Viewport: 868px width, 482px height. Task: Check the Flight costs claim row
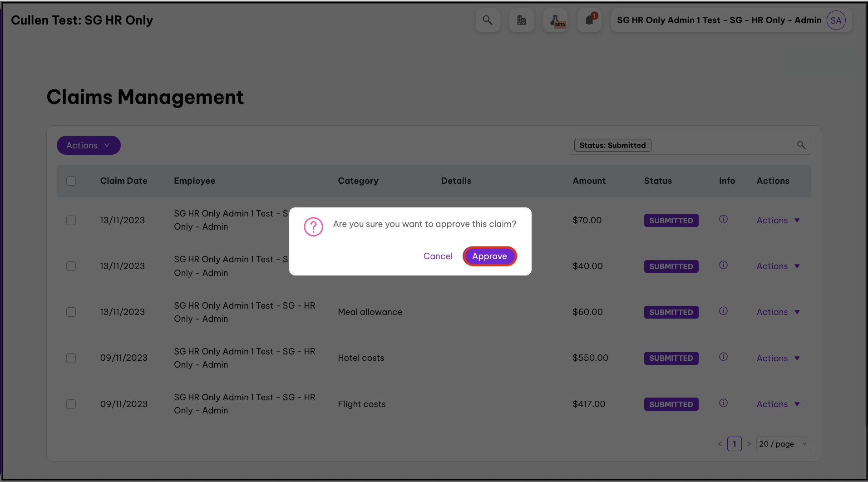71,404
